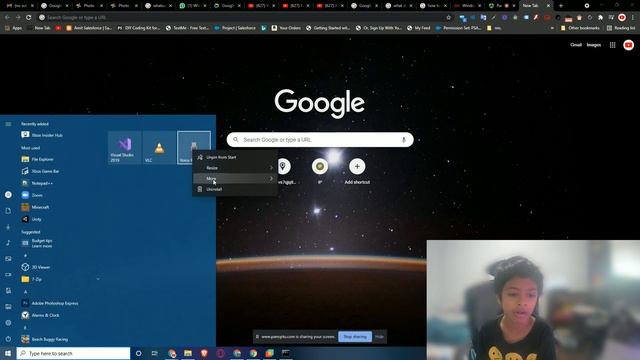Open Zoom from the most used list

[x=32, y=195]
